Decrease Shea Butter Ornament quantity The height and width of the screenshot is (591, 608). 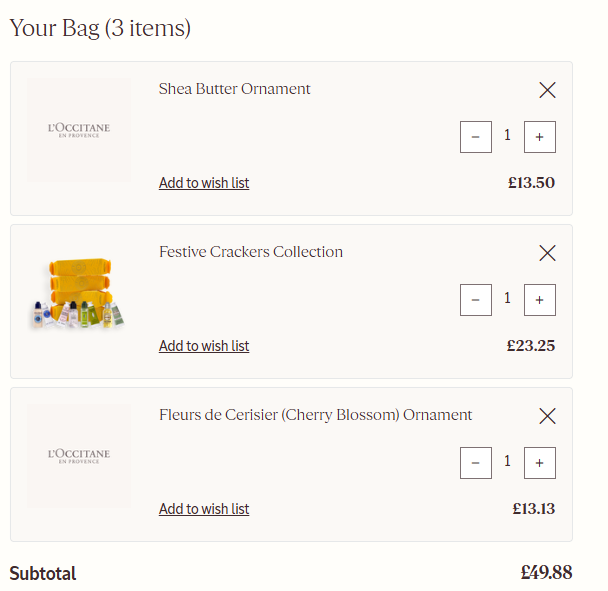coord(476,137)
